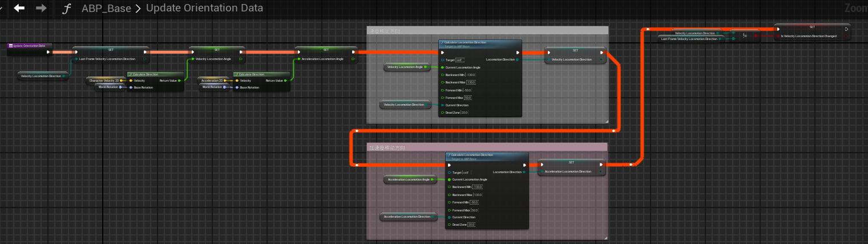868x244 pixels.
Task: Select leftmost Velocity Locomotion Direction variable node
Action: point(43,75)
